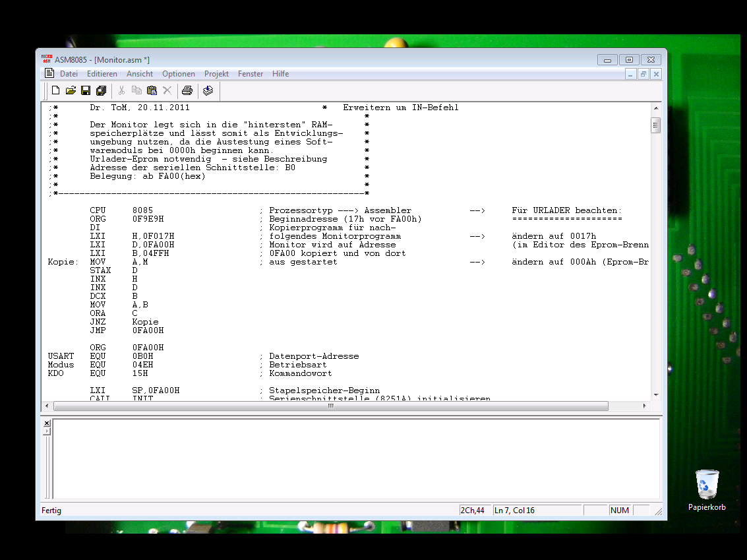Print the document with printer icon
747x560 pixels.
[187, 90]
